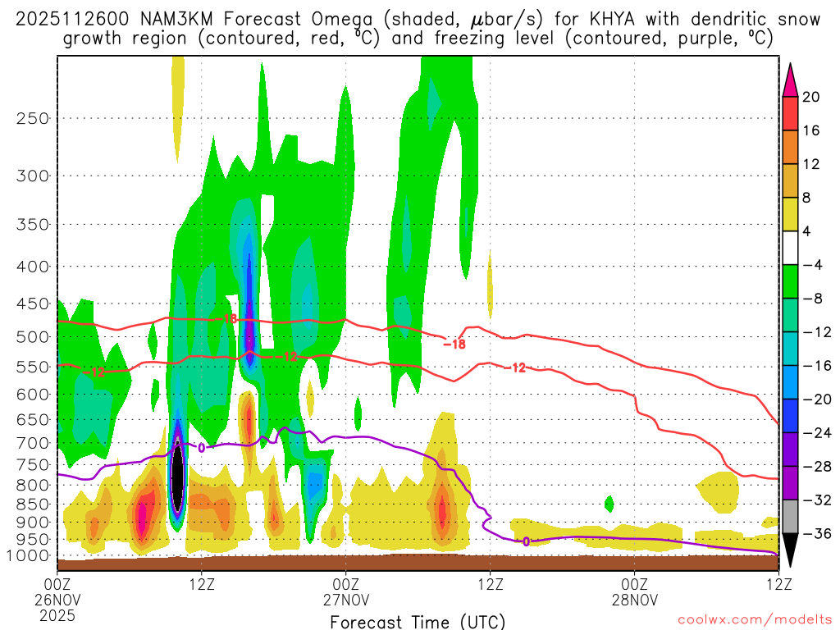Click the 950 pressure level label
Viewport: 840px width, 630px height.
click(33, 540)
